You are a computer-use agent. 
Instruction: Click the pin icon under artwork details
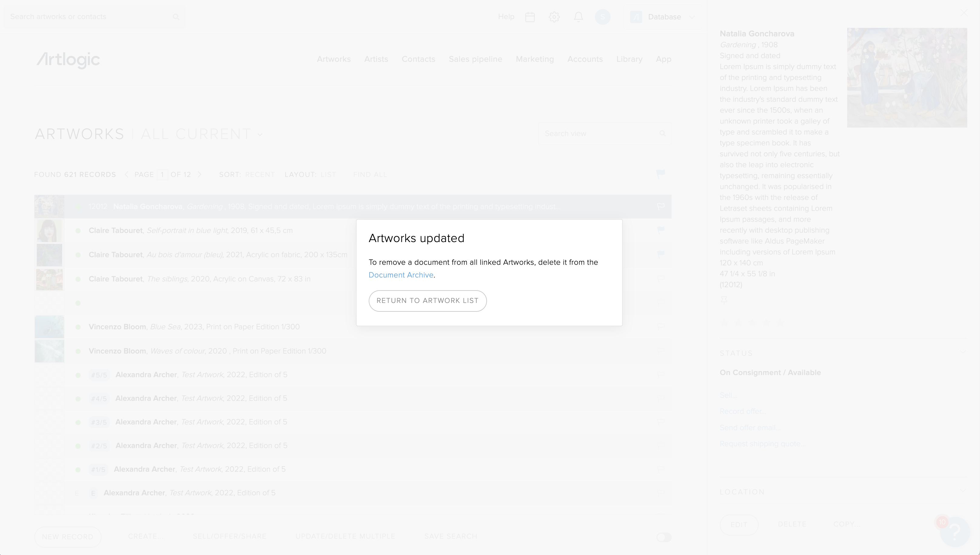click(724, 300)
